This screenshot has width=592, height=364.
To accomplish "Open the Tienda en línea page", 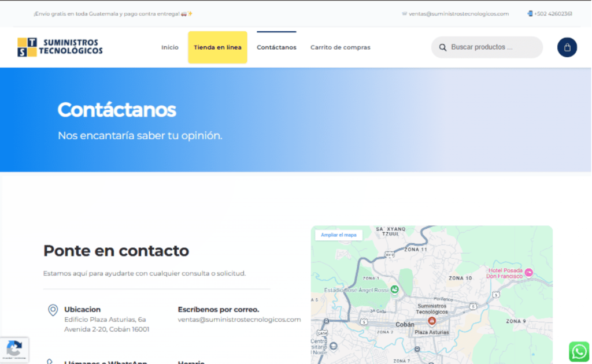I will pos(217,47).
